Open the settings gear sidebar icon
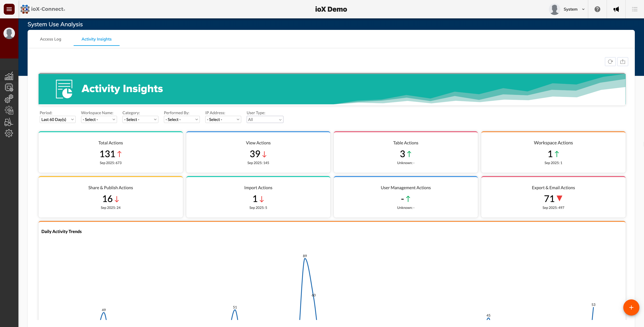 click(x=9, y=133)
